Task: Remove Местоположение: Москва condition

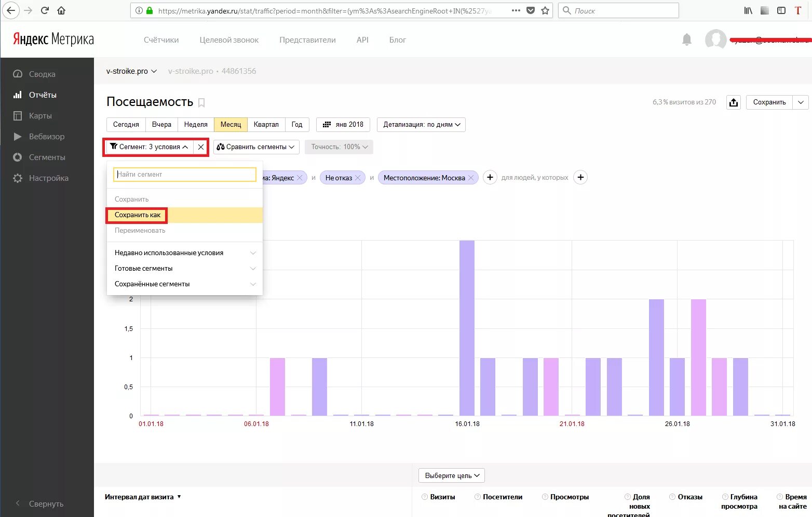Action: pyautogui.click(x=471, y=178)
